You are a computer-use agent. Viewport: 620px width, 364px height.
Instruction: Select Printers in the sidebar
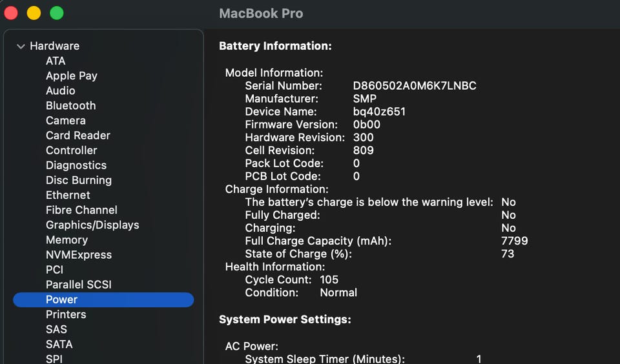pyautogui.click(x=66, y=314)
